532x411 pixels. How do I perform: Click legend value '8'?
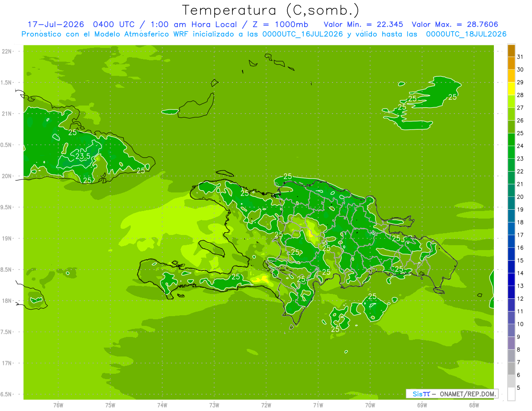[x=519, y=349]
